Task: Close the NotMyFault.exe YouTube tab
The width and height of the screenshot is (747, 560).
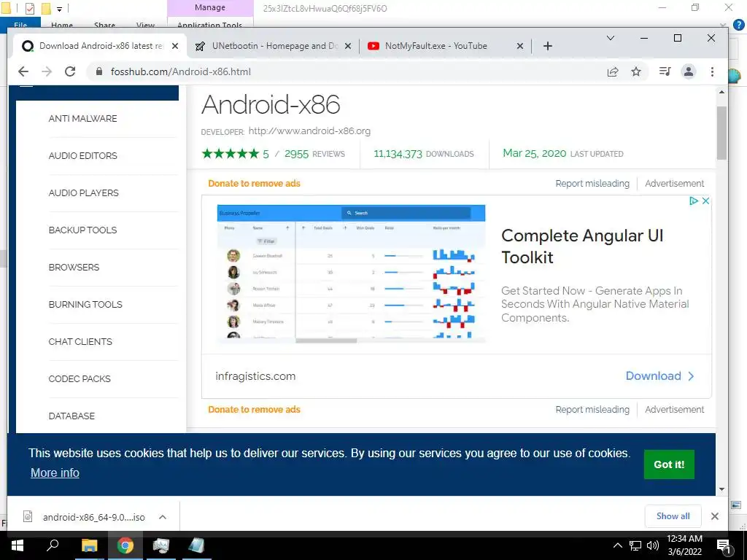Action: [x=519, y=46]
